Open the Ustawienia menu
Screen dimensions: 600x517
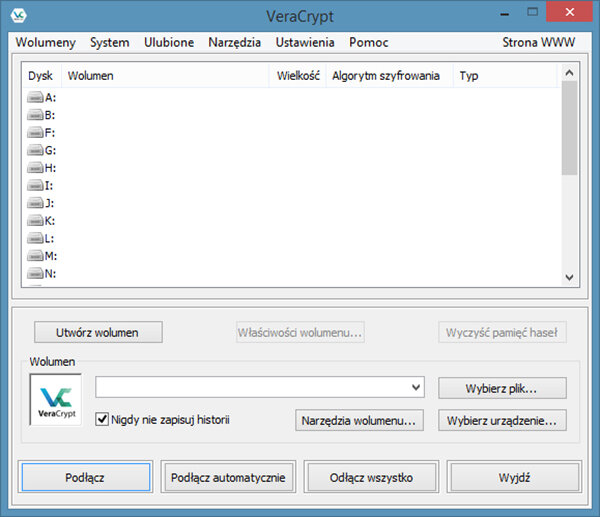tap(305, 42)
